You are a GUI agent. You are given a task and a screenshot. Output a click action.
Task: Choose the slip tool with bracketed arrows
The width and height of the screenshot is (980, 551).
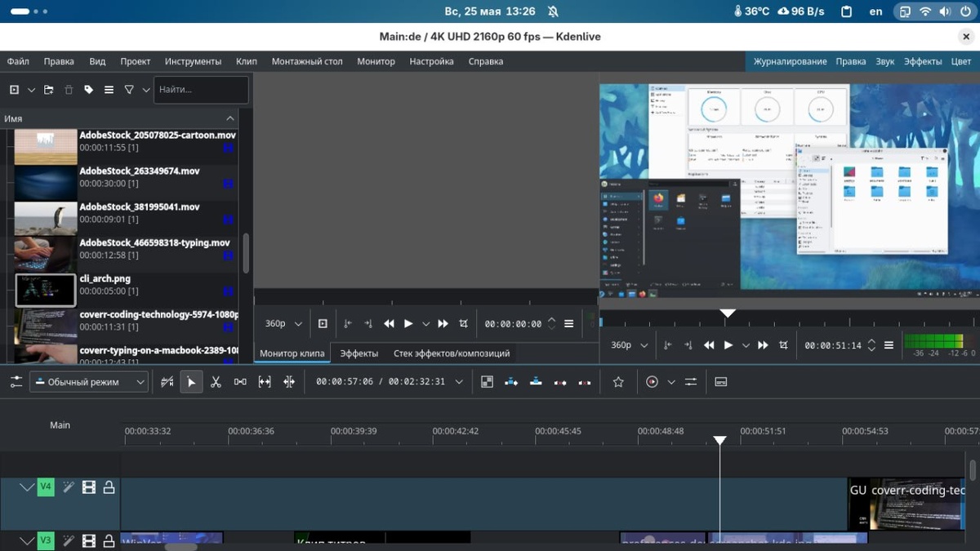point(265,381)
